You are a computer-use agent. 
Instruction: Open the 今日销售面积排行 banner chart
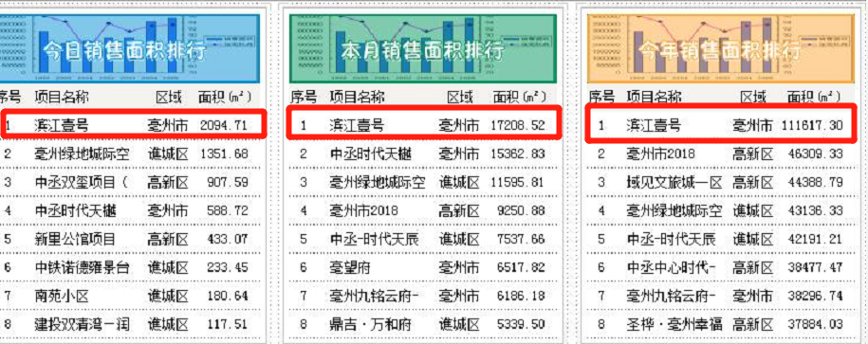tap(129, 48)
